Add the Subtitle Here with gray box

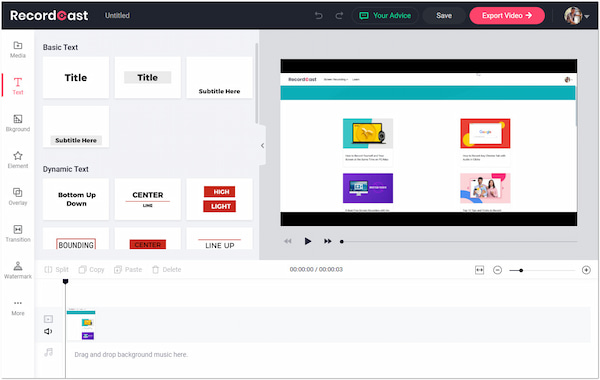[x=76, y=127]
